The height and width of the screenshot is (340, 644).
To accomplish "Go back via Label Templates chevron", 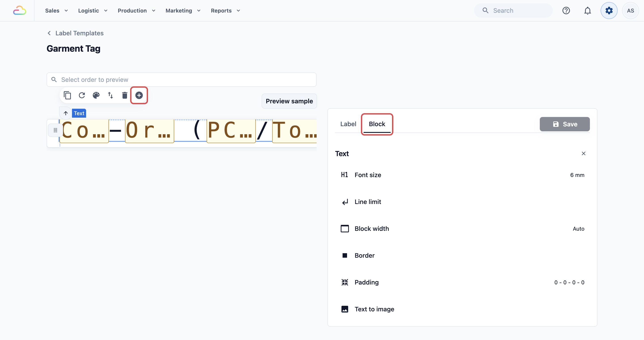I will [49, 33].
